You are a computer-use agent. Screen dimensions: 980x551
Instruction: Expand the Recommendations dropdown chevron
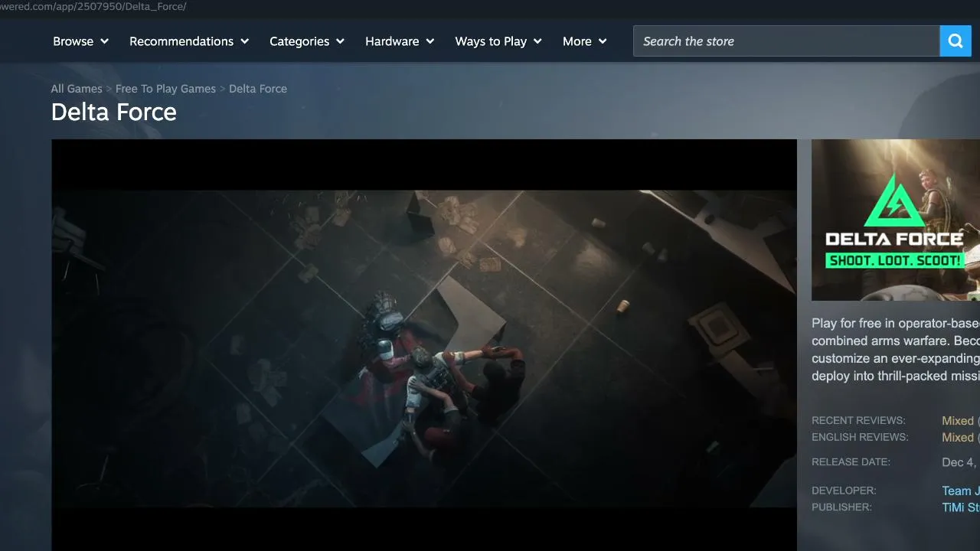245,41
